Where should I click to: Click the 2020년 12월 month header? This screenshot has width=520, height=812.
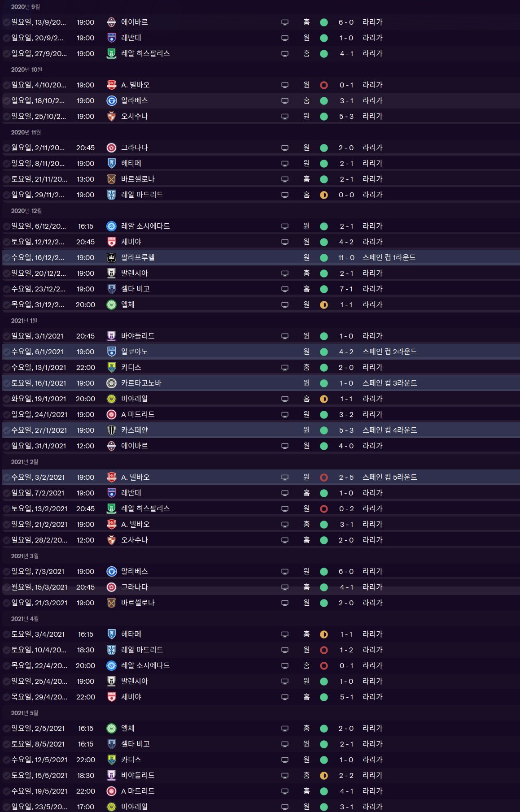26,211
